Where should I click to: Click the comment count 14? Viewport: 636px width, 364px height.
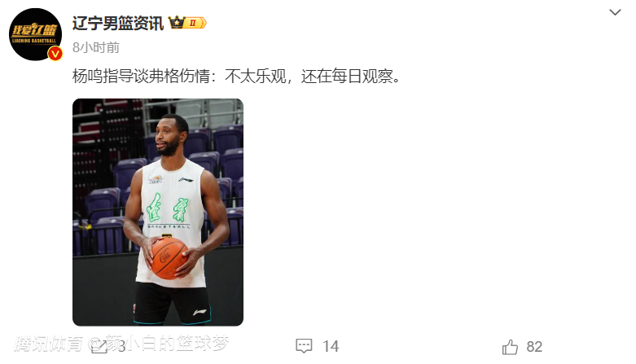331,346
